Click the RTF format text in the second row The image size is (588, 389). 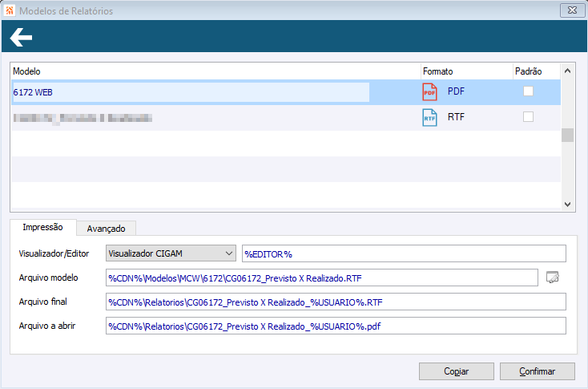pos(456,117)
